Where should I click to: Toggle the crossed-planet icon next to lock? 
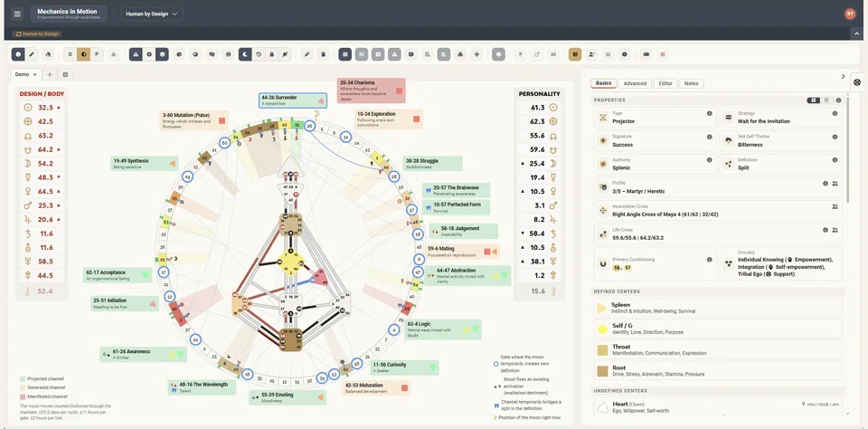[x=285, y=54]
